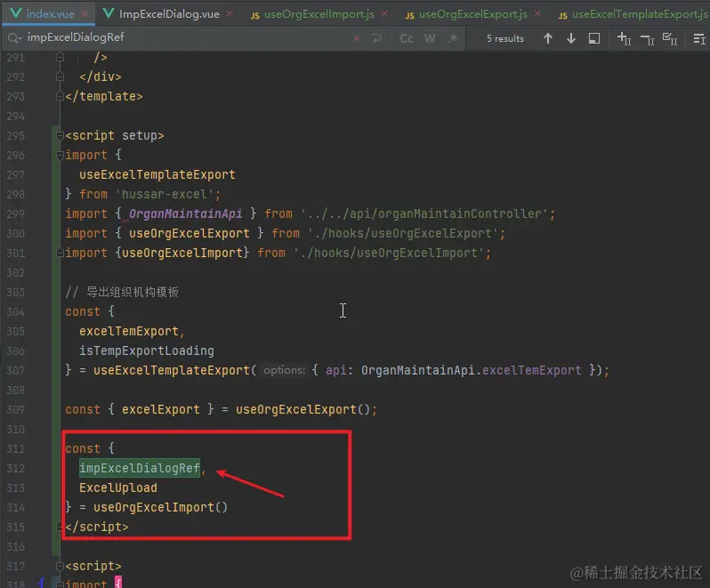This screenshot has width=710, height=588.
Task: Click excelExport on line 309
Action: (161, 409)
